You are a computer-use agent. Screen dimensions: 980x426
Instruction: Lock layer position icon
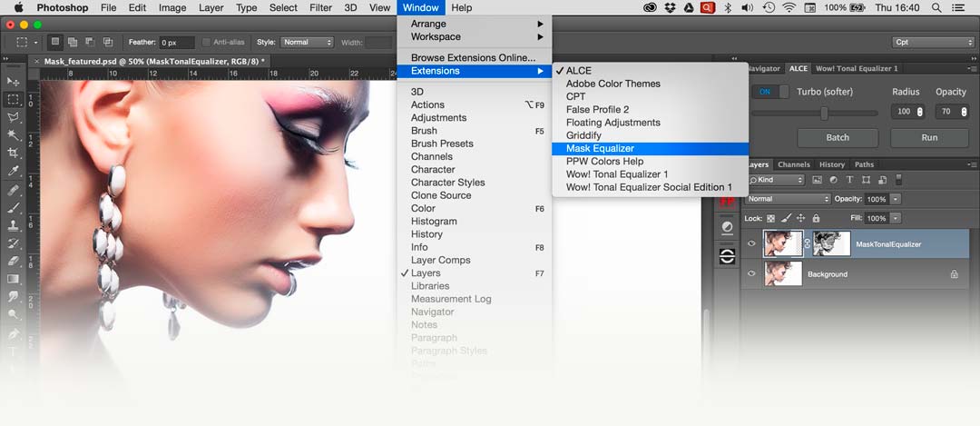[x=800, y=218]
